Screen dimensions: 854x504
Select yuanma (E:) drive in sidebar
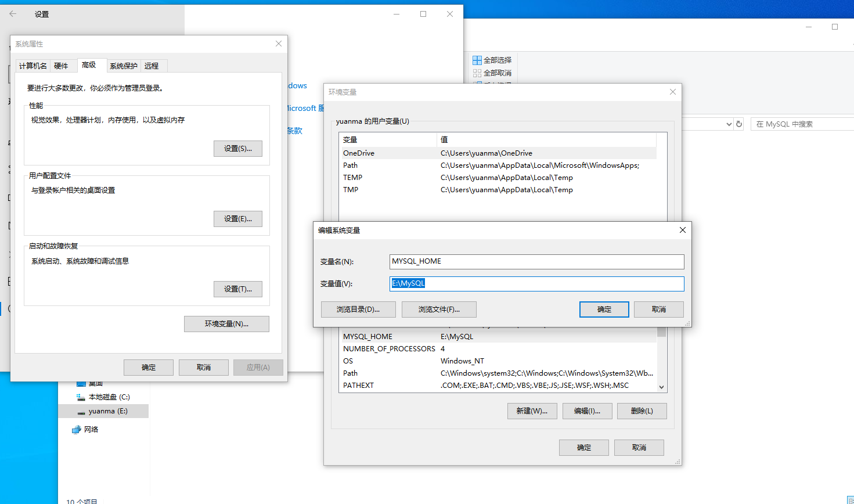click(x=102, y=411)
